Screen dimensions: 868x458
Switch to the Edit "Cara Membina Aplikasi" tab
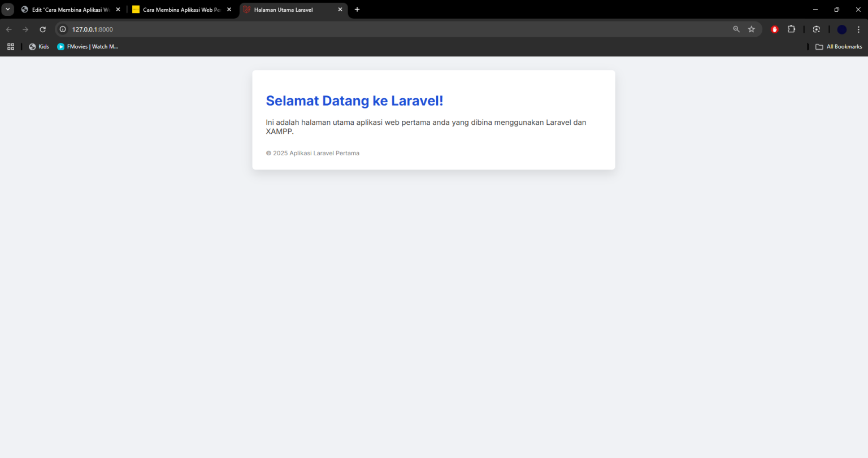(x=68, y=10)
